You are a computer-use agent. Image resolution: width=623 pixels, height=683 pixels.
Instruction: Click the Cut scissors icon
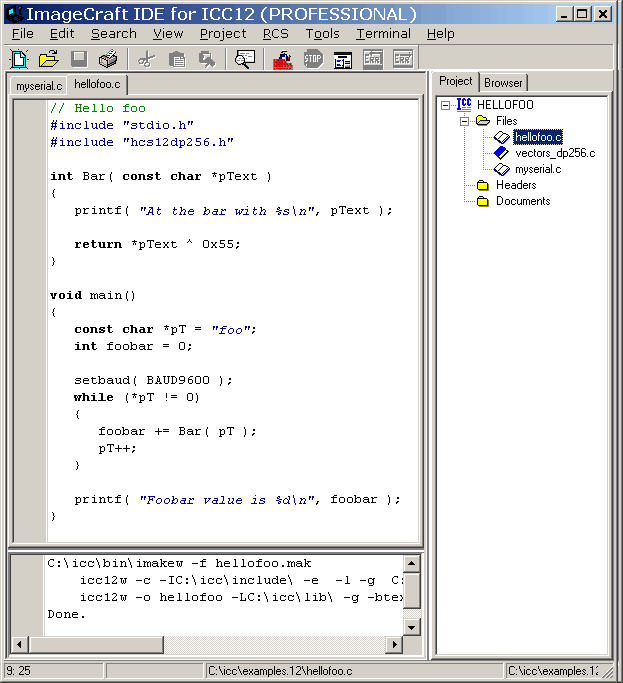click(x=147, y=59)
